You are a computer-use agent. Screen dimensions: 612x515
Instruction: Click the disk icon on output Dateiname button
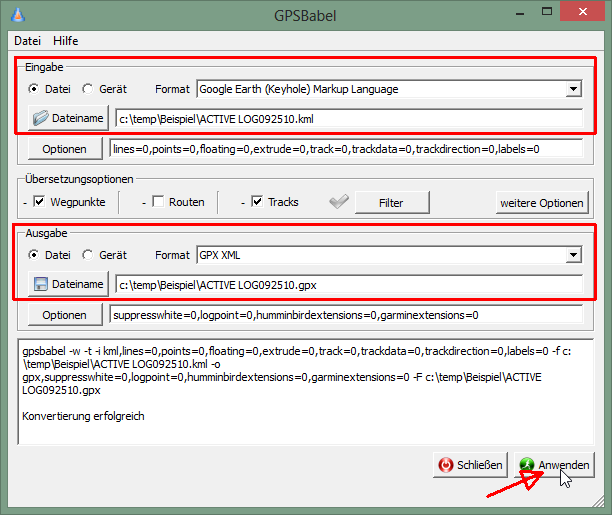[x=41, y=284]
